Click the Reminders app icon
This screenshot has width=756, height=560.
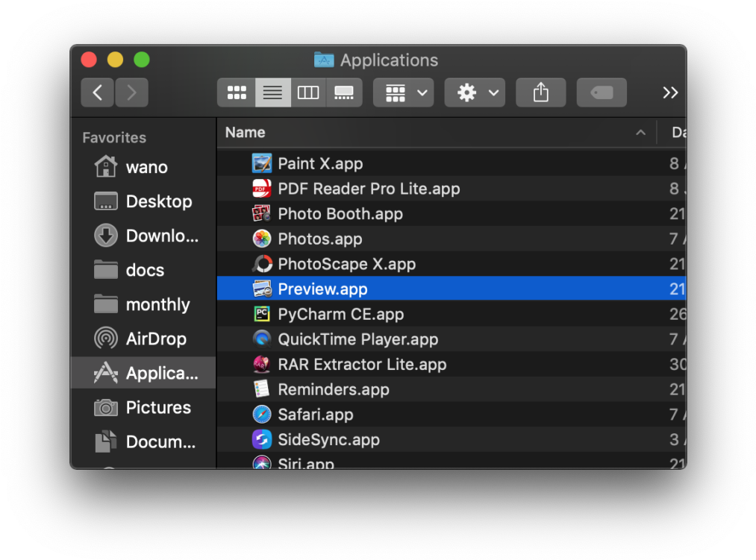262,389
